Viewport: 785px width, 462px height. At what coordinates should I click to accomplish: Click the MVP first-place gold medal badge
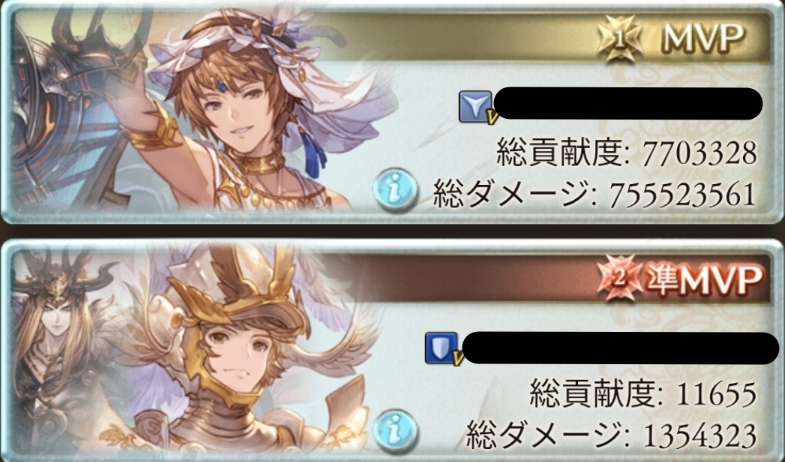coord(621,39)
